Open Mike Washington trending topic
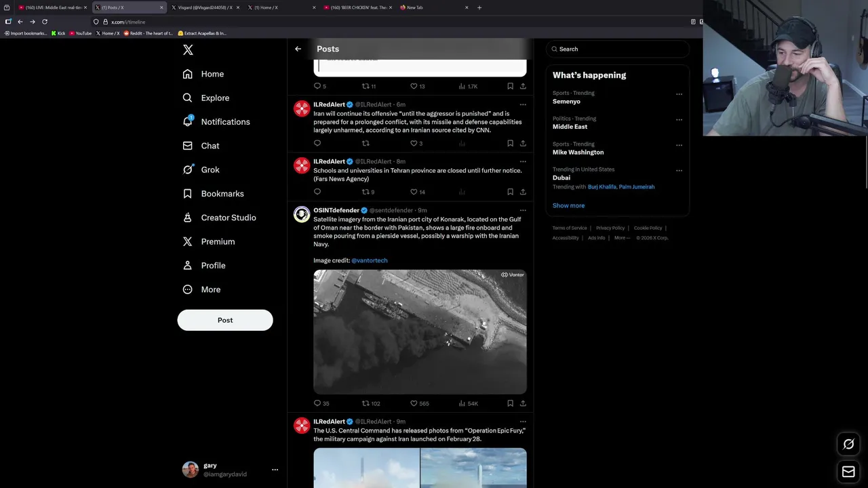The width and height of the screenshot is (868, 488). tap(578, 152)
